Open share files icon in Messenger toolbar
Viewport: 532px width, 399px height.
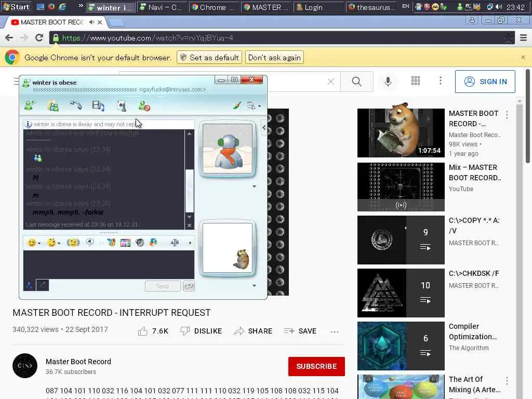[53, 106]
